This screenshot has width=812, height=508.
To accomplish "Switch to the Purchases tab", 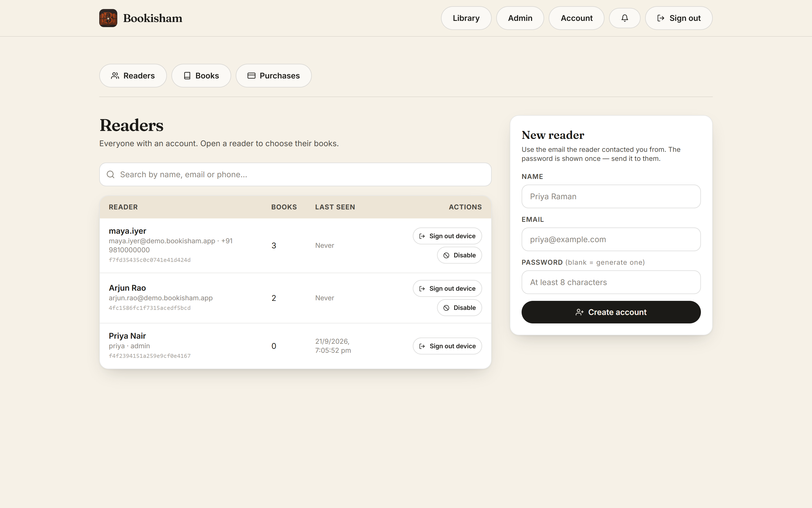I will click(273, 76).
